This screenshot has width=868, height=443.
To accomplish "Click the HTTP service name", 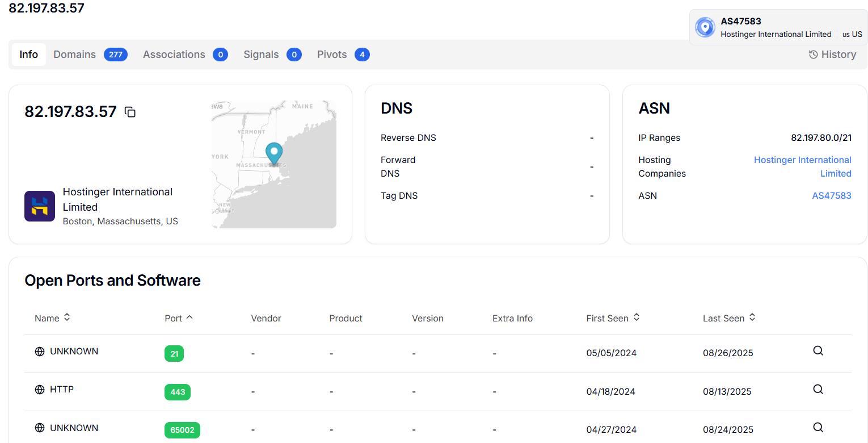I will (62, 390).
